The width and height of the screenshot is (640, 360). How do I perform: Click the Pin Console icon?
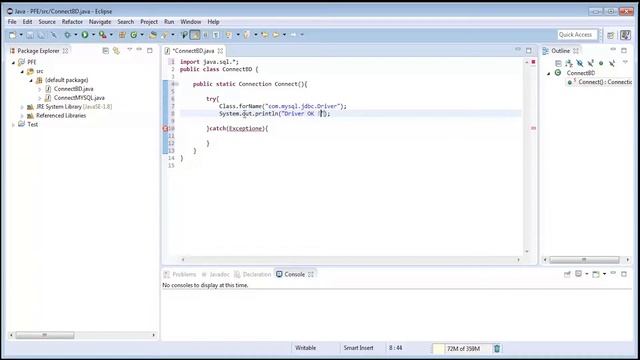click(x=567, y=274)
